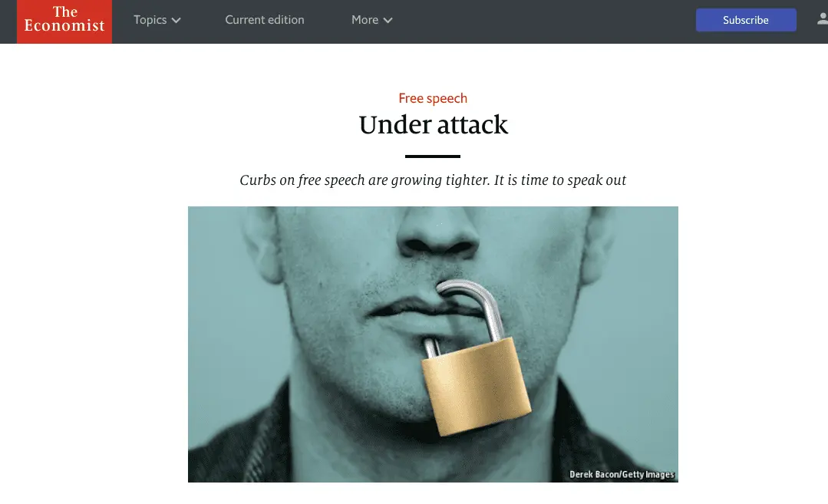Click the word 'Economist' in the red logo
Screen dimensions: 828x504
64,26
